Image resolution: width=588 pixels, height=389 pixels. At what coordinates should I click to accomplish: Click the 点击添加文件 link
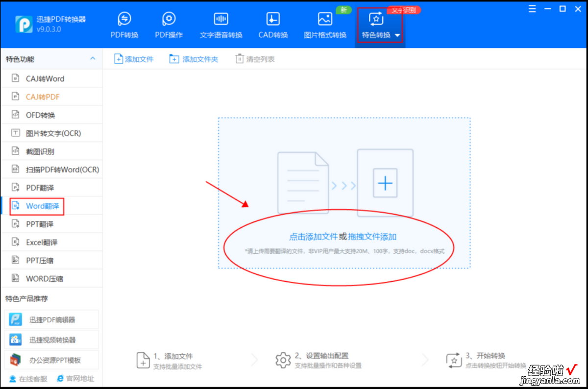313,237
